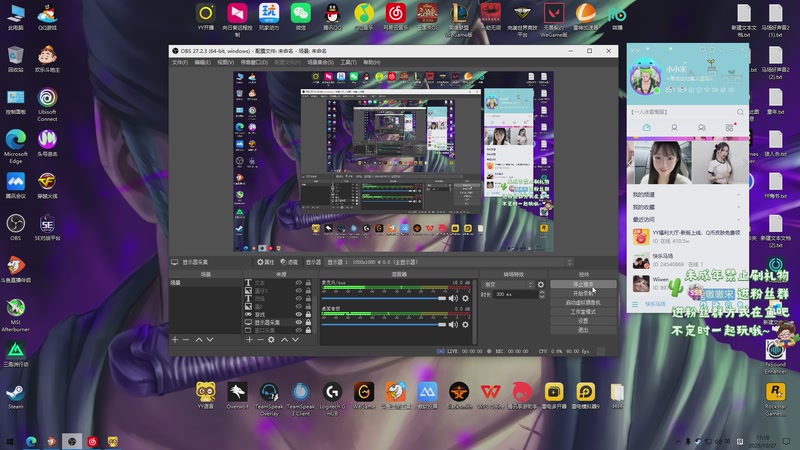
Task: Open the 场景集合(S) menu in OBS
Action: [320, 62]
